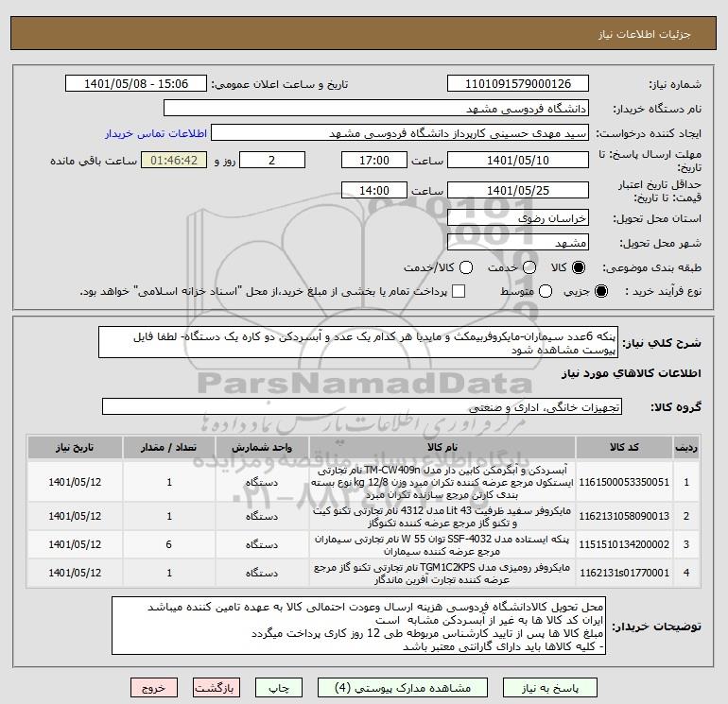Toggle the اسناد خزانه اسلامی payment checkbox
Viewport: 728px width, 704px height.
459,291
